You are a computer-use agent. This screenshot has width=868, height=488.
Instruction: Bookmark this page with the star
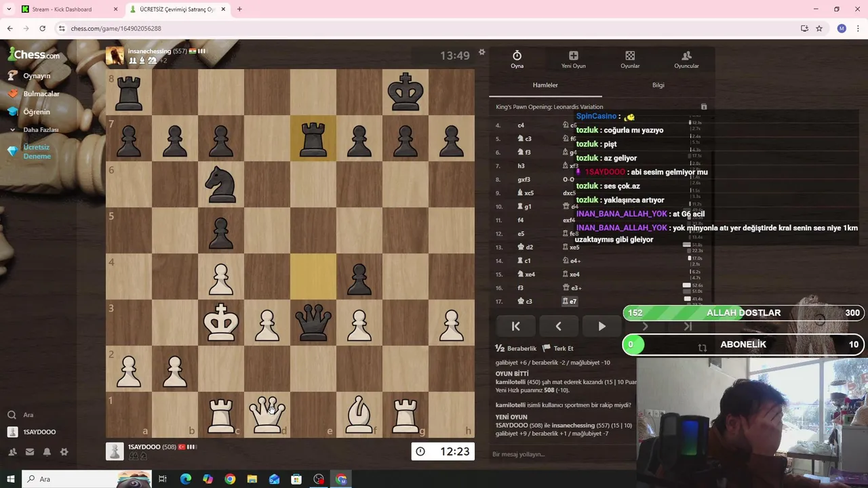(x=819, y=28)
